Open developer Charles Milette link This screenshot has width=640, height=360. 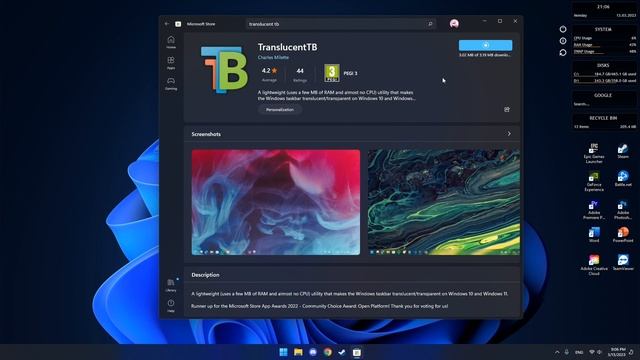(x=273, y=58)
